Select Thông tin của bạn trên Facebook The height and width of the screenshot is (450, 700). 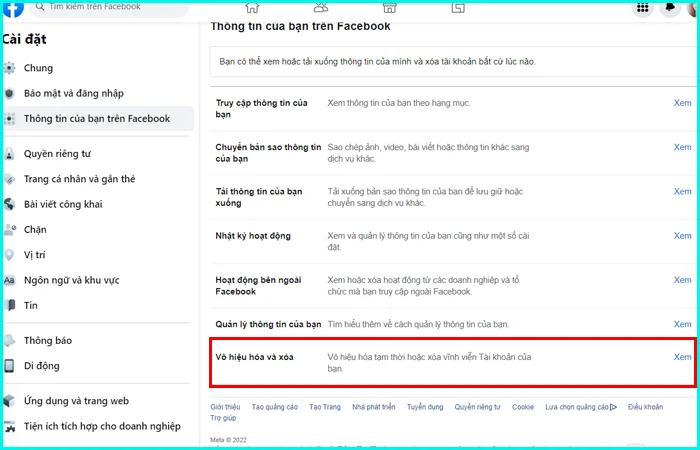coord(98,119)
